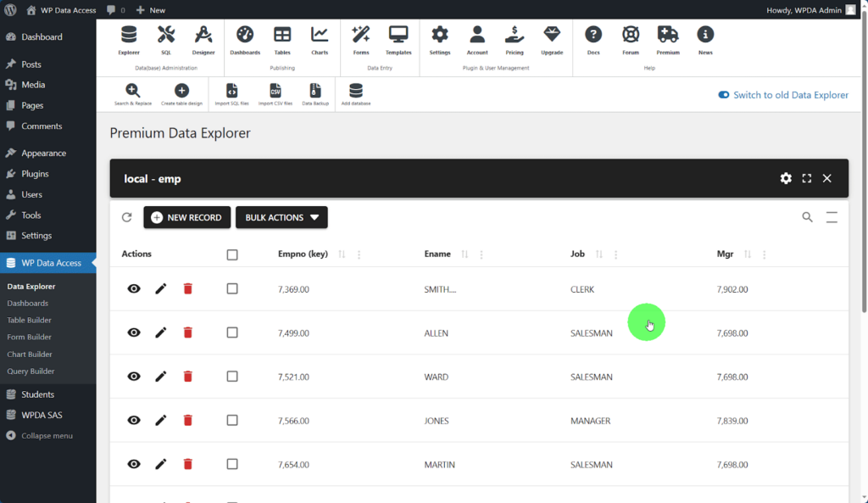Viewport: 868px width, 503px height.
Task: Click the Dashboards gauge icon
Action: (x=245, y=35)
